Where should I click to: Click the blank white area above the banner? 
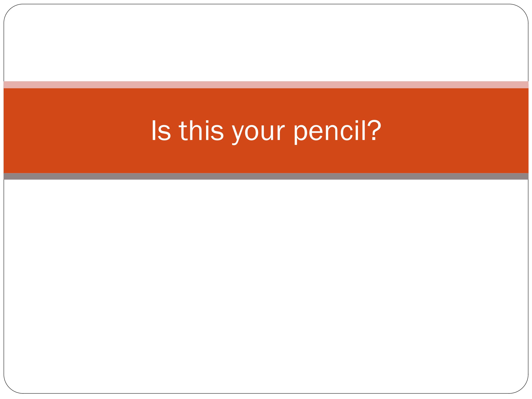point(266,43)
